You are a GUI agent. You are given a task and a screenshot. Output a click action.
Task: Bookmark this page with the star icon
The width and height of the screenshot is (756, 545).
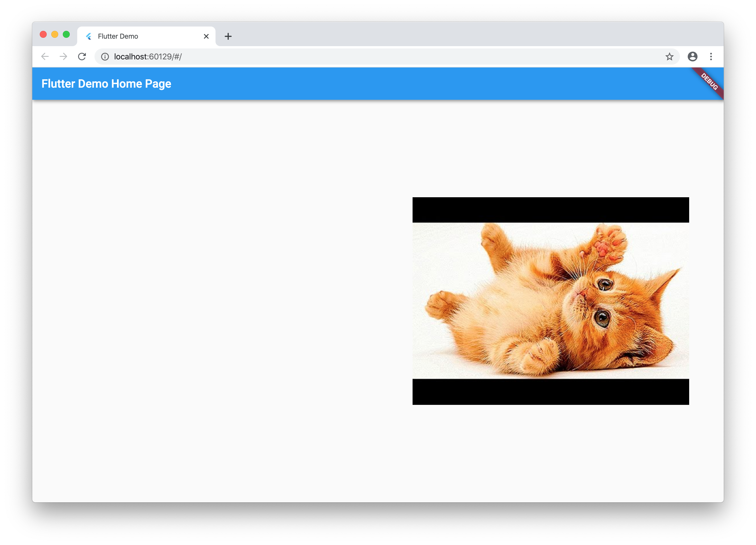click(669, 57)
